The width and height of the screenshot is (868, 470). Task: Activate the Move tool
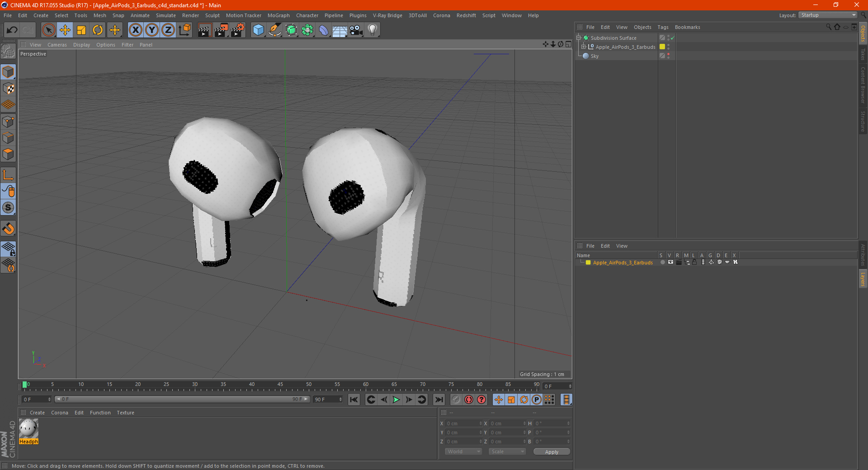click(x=65, y=30)
